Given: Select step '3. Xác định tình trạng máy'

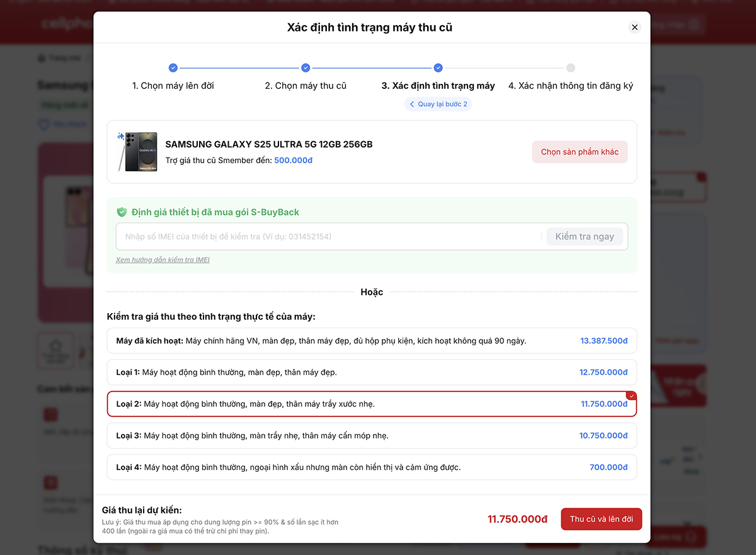Looking at the screenshot, I should coord(438,86).
